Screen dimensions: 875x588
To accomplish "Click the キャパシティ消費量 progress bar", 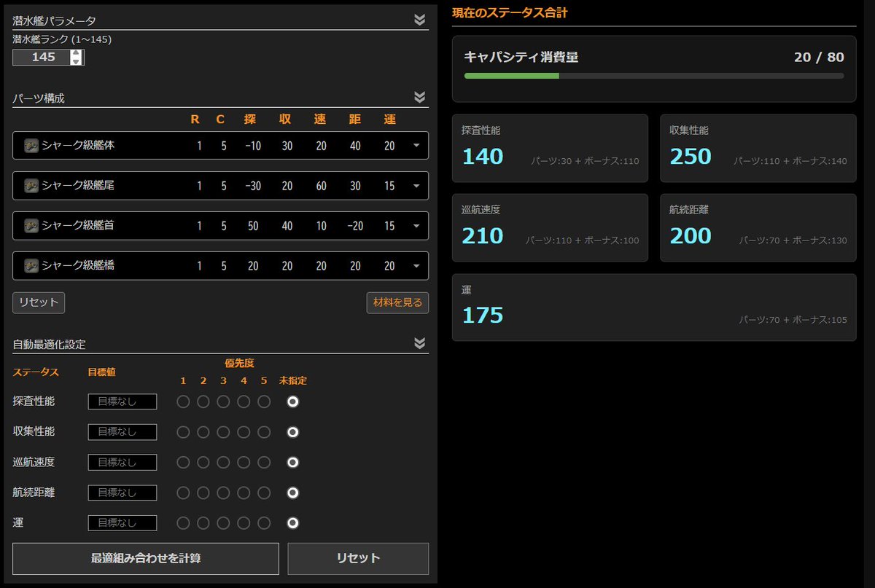I will click(654, 76).
